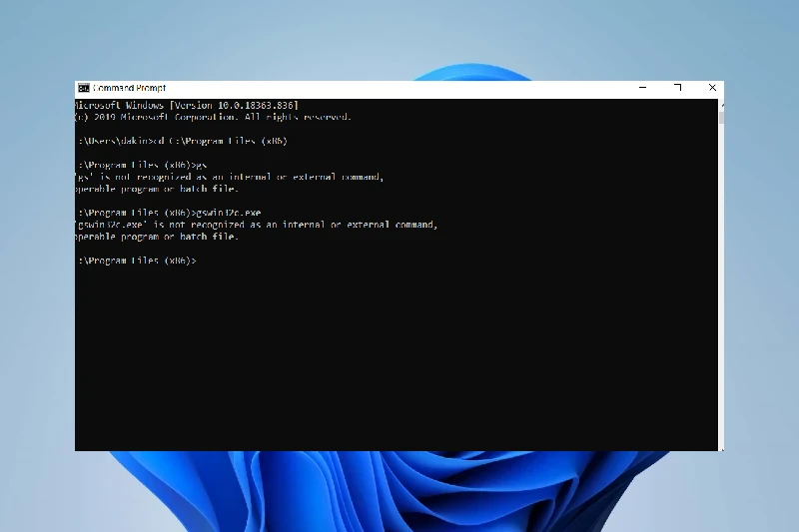Click the Command Prompt window title text
The height and width of the screenshot is (532, 799).
click(130, 88)
